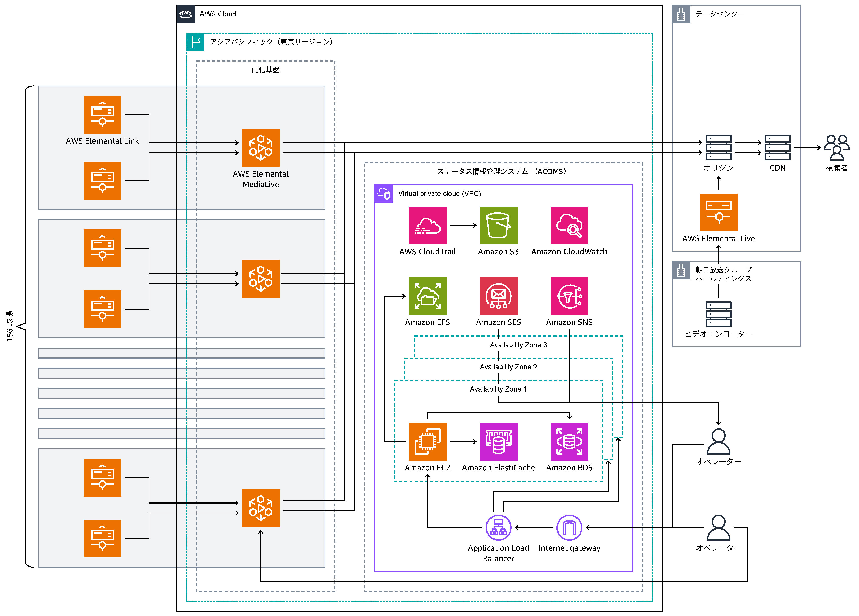Click the AWS CloudTrail icon
The width and height of the screenshot is (859, 616).
[x=427, y=225]
